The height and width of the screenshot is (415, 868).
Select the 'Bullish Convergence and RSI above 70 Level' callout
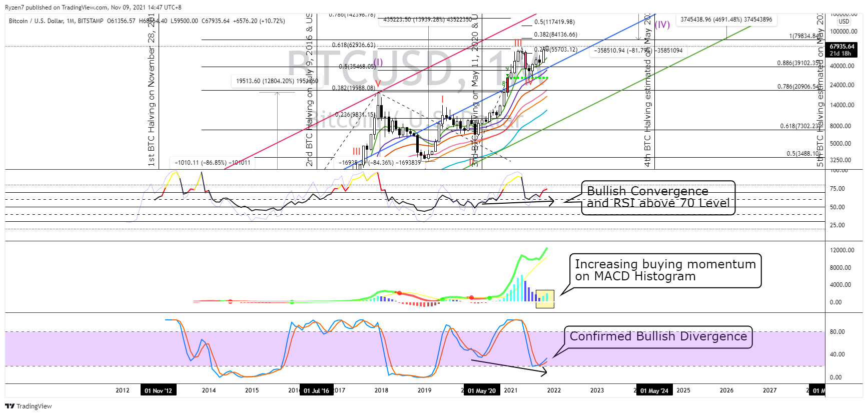coord(658,198)
